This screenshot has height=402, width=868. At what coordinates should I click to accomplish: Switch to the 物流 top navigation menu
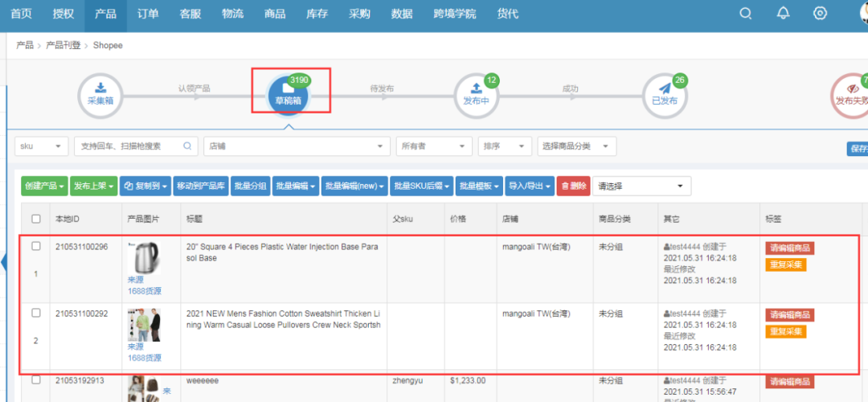point(232,14)
